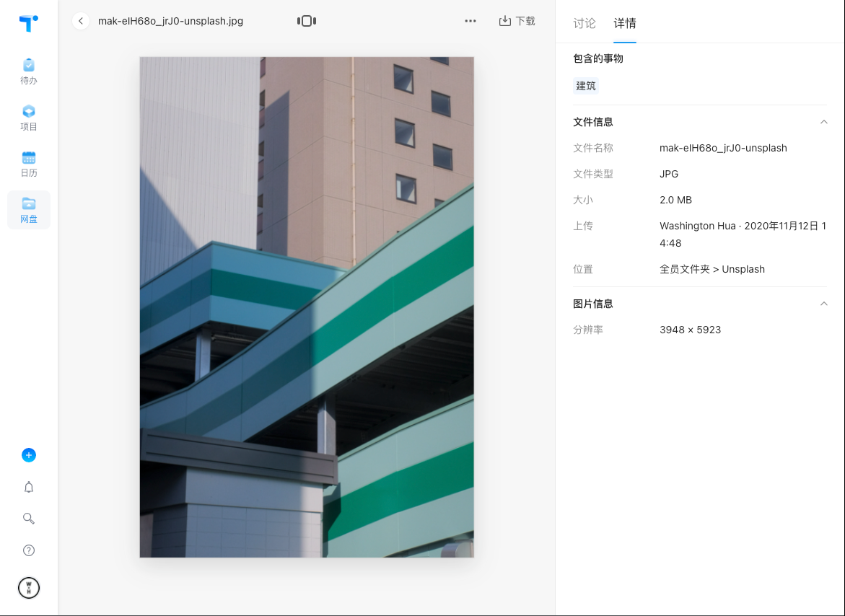This screenshot has height=616, width=845.
Task: Open the help question mark icon
Action: pos(29,550)
